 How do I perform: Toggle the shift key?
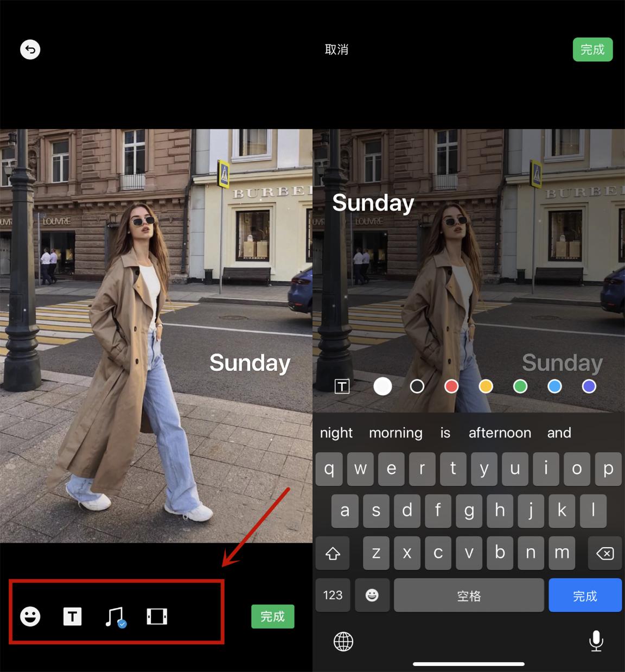(333, 553)
